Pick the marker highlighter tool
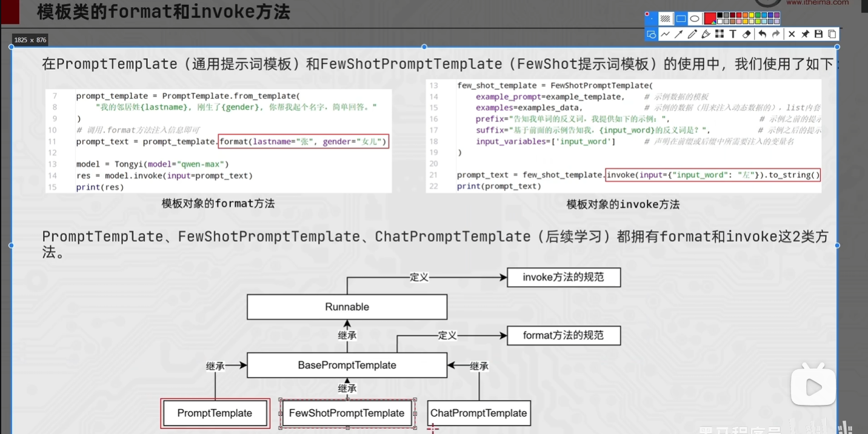The height and width of the screenshot is (434, 868). coord(706,34)
